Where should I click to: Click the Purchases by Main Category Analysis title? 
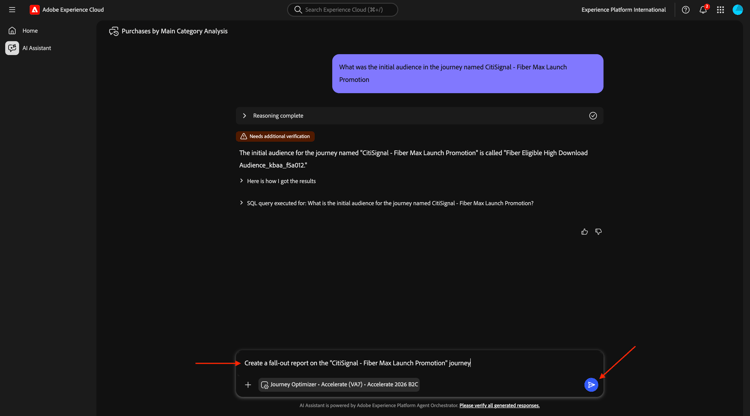coord(174,31)
